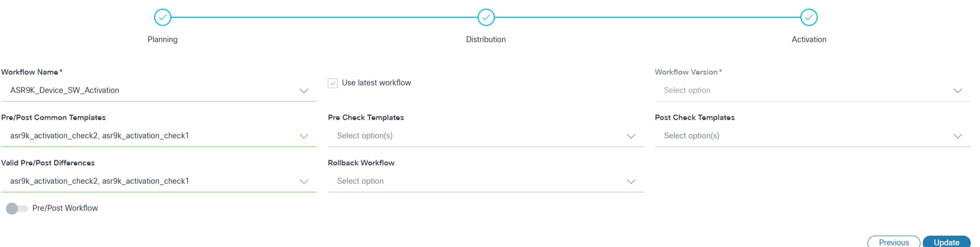Click the Post Check Templates chevron arrow
The height and width of the screenshot is (247, 980).
point(957,136)
